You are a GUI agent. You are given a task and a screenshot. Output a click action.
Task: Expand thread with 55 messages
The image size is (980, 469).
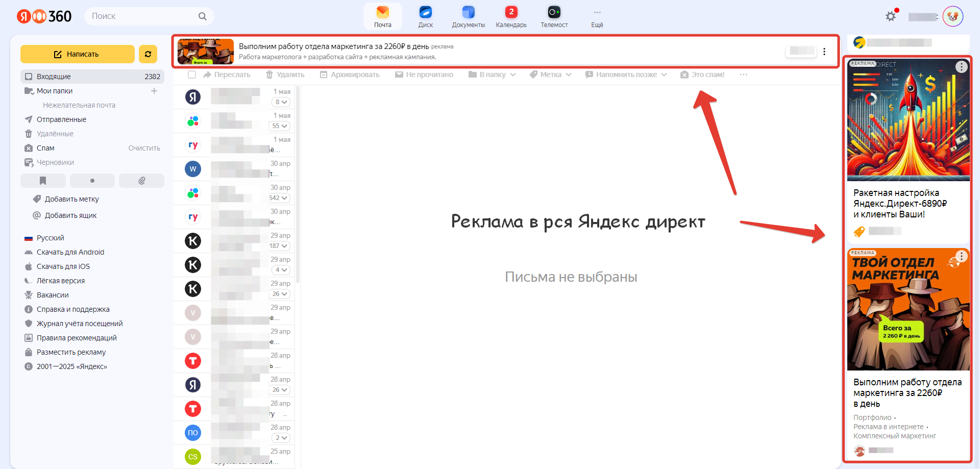tap(280, 126)
